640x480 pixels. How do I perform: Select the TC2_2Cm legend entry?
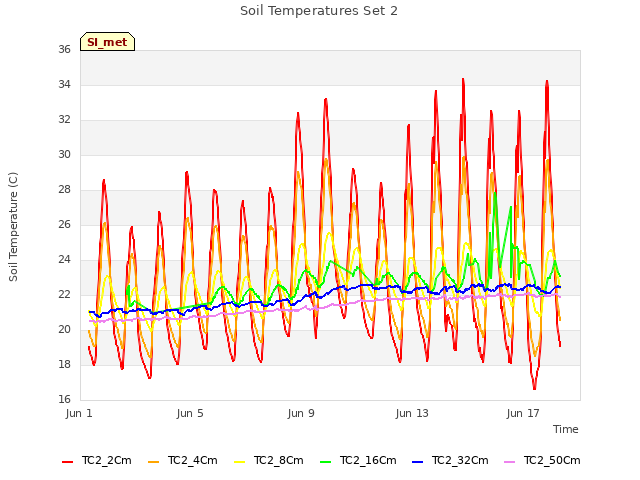pyautogui.click(x=97, y=460)
